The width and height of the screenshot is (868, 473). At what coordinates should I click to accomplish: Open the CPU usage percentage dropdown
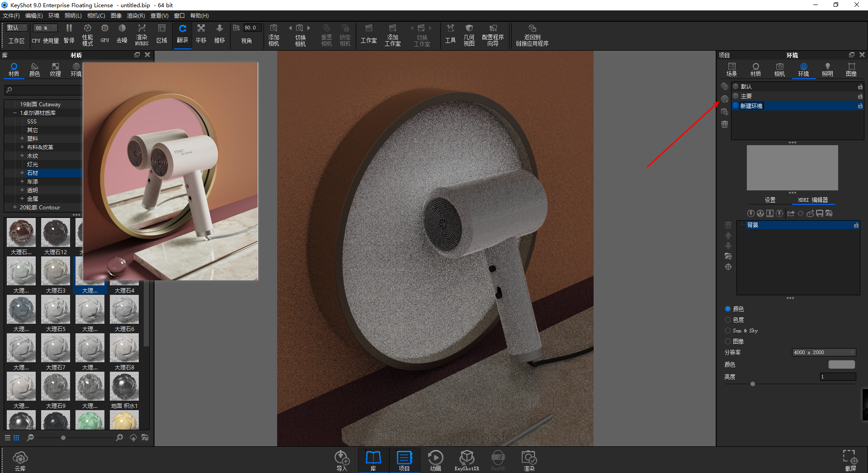tap(46, 28)
